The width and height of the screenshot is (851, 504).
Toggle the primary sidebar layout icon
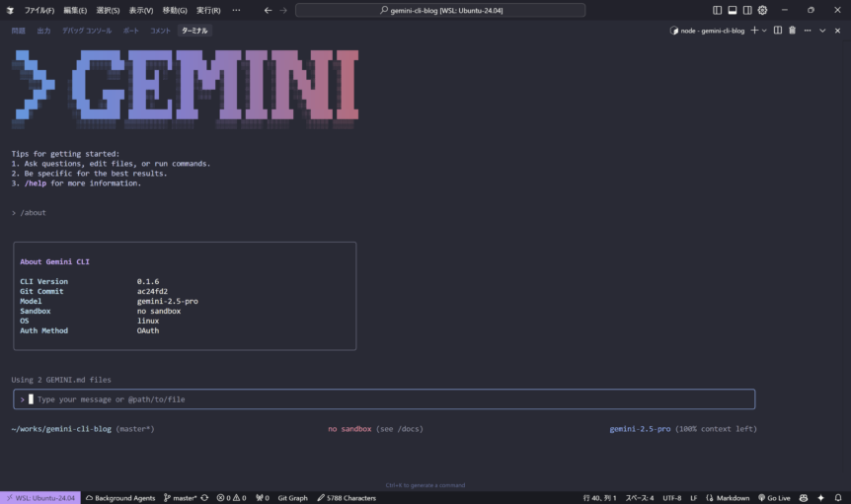[717, 10]
